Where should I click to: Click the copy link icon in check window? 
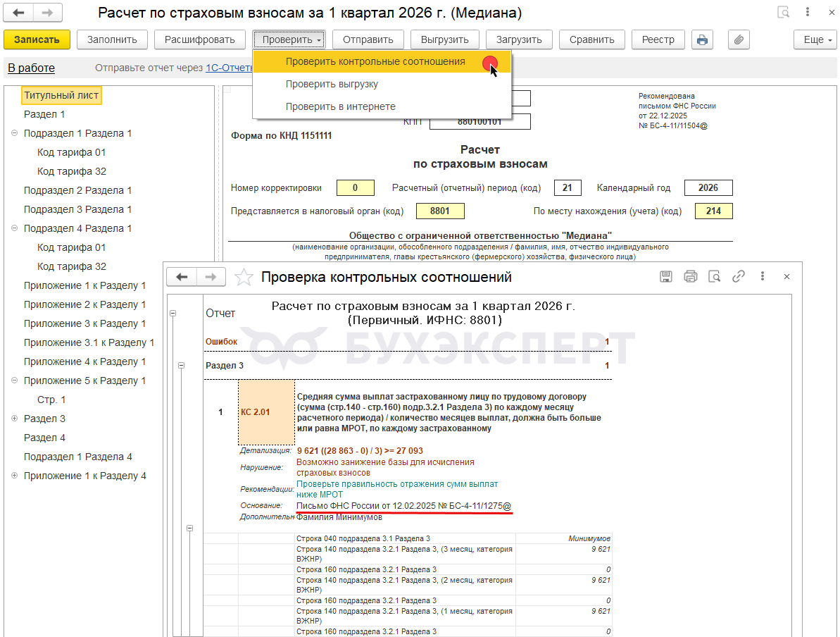tap(738, 277)
